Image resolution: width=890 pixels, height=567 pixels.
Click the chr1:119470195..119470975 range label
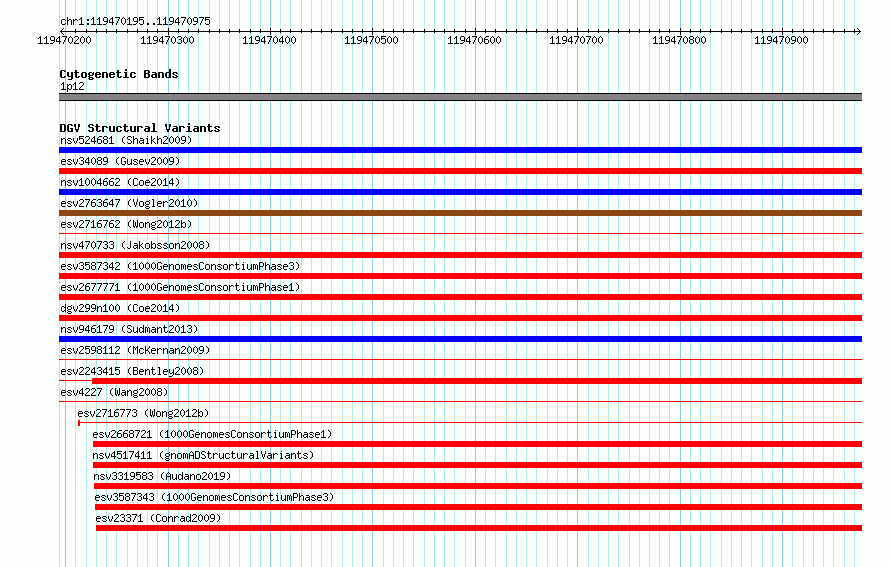coord(135,21)
